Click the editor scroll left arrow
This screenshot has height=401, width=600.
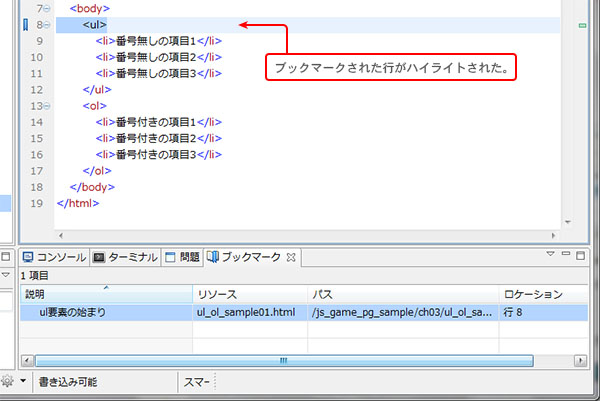[x=61, y=236]
